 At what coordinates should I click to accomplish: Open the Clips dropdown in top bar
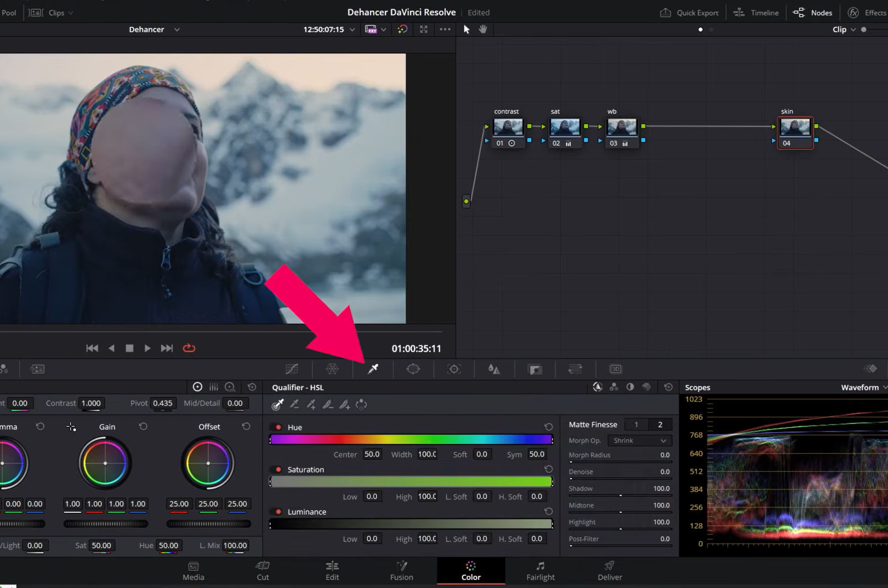(x=51, y=13)
